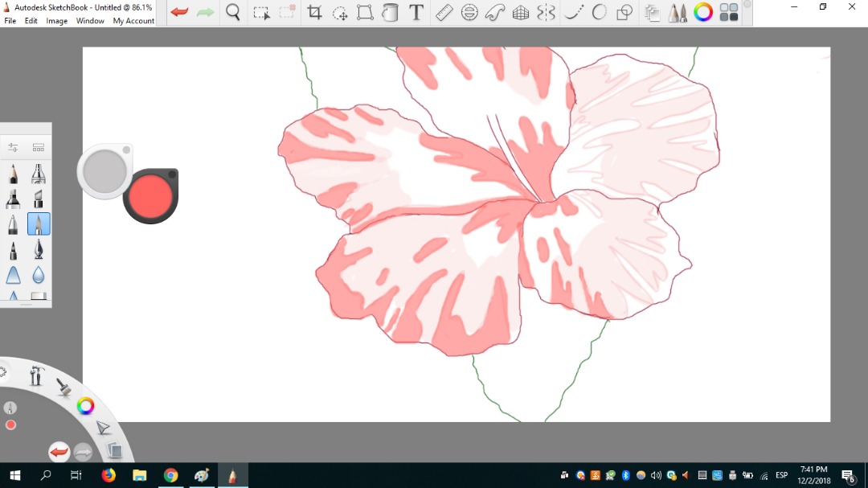
Task: Select the Rectangle Selection tool
Action: 261,12
